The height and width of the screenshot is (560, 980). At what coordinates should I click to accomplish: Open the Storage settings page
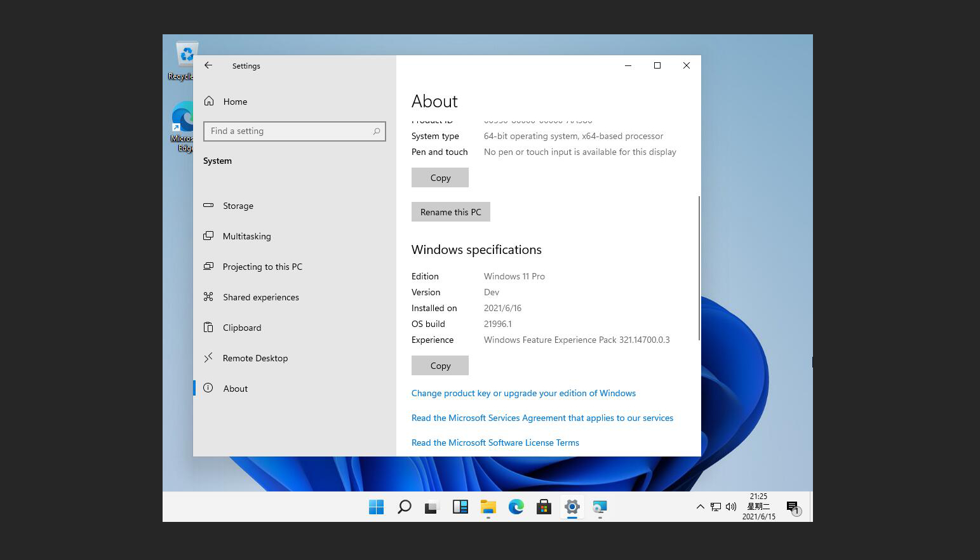[x=295, y=206]
